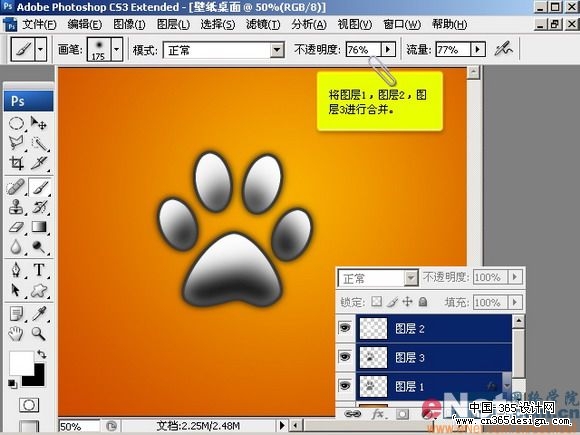This screenshot has height=435, width=580.
Task: Click the swap foreground and background colors arrow
Action: point(41,354)
